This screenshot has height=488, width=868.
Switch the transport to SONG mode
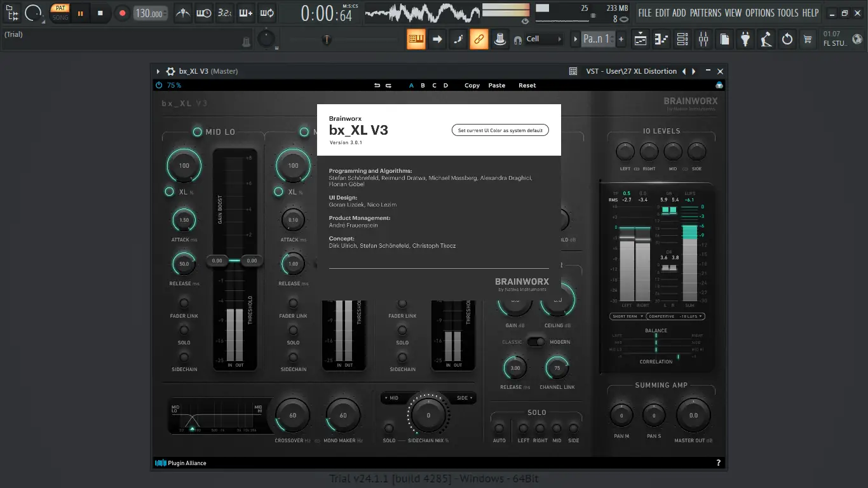(60, 17)
